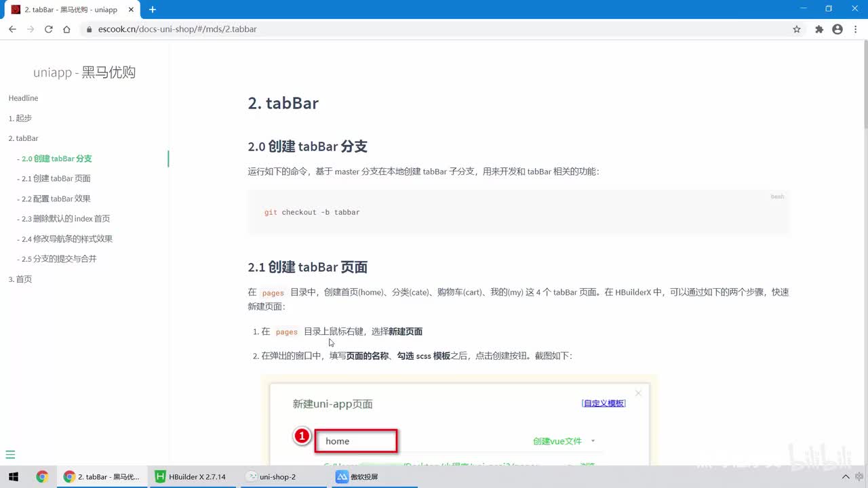Image resolution: width=868 pixels, height=488 pixels.
Task: Go to 2.0 创建 tabBar 分支 in sidebar
Action: (57, 159)
